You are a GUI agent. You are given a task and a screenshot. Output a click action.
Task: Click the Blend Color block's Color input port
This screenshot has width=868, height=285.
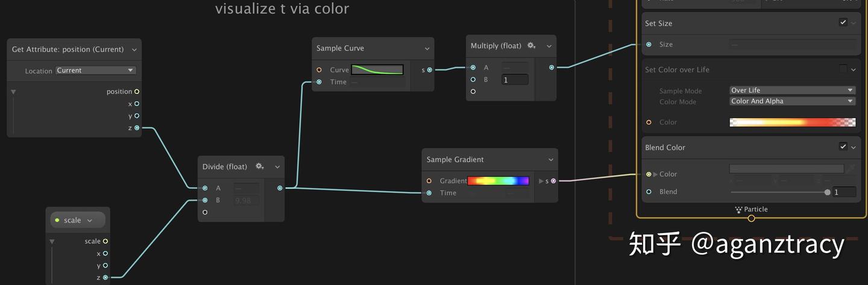pyautogui.click(x=649, y=174)
